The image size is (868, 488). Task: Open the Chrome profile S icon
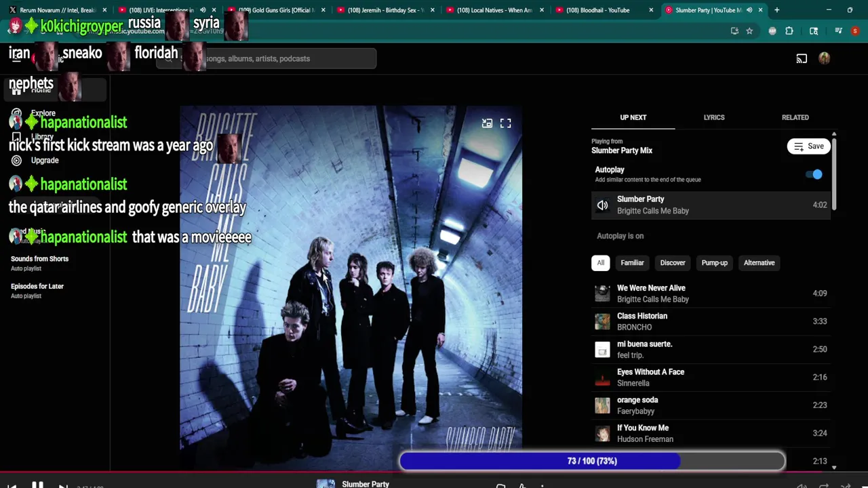point(855,30)
